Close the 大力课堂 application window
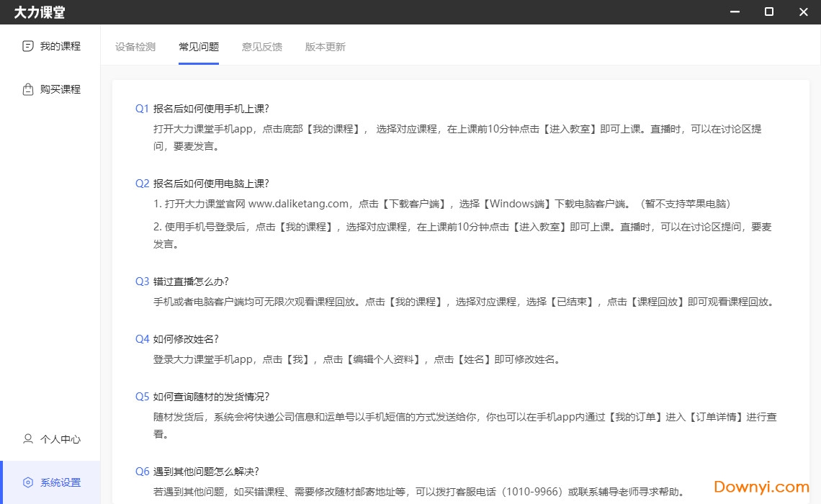This screenshot has width=821, height=504. pyautogui.click(x=804, y=12)
